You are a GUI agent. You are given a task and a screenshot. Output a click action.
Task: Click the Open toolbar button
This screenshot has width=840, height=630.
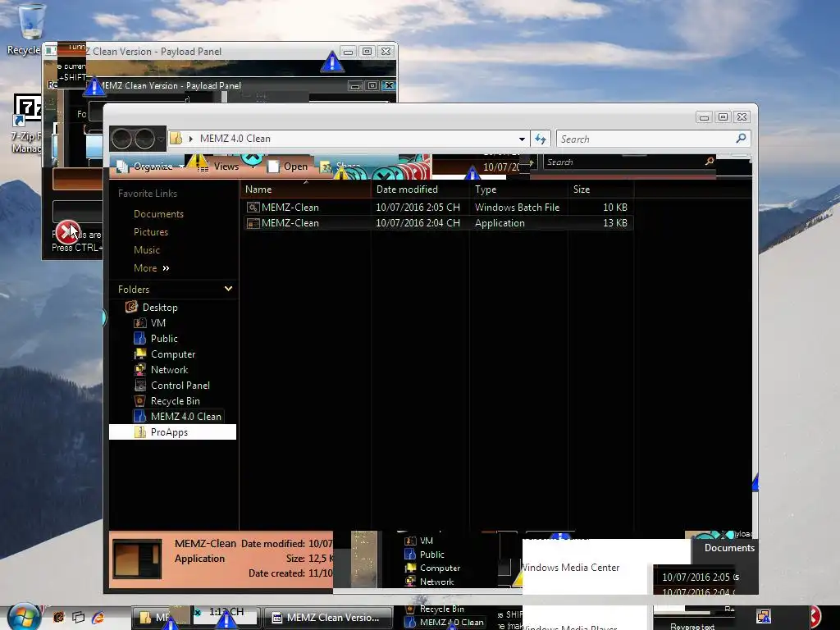[288, 167]
